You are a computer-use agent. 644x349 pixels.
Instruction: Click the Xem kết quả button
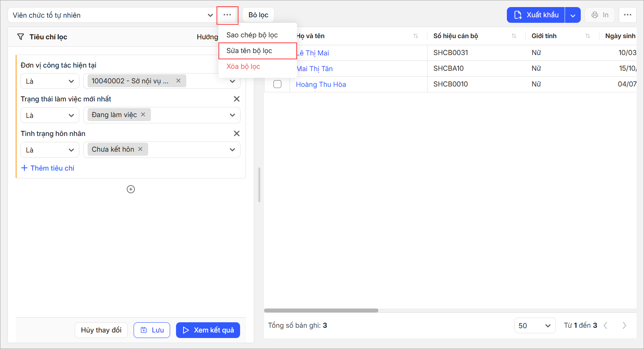coord(208,330)
